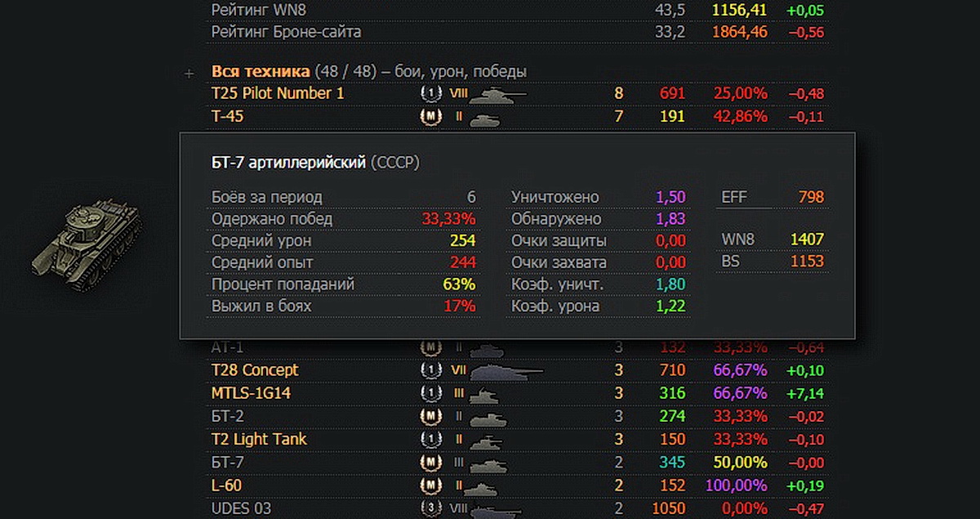Image resolution: width=980 pixels, height=519 pixels.
Task: Expand the 'Вся техника' section plus sign
Action: tap(189, 74)
